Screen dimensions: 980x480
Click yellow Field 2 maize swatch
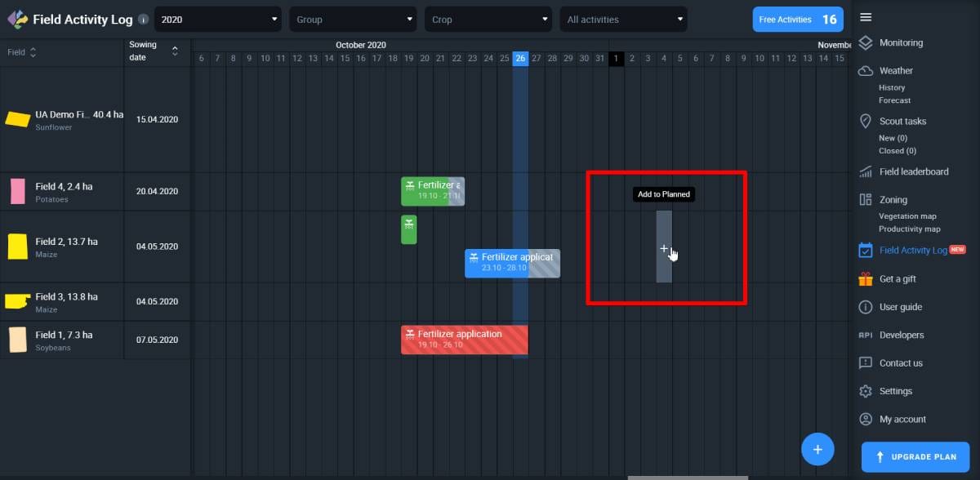(x=17, y=247)
